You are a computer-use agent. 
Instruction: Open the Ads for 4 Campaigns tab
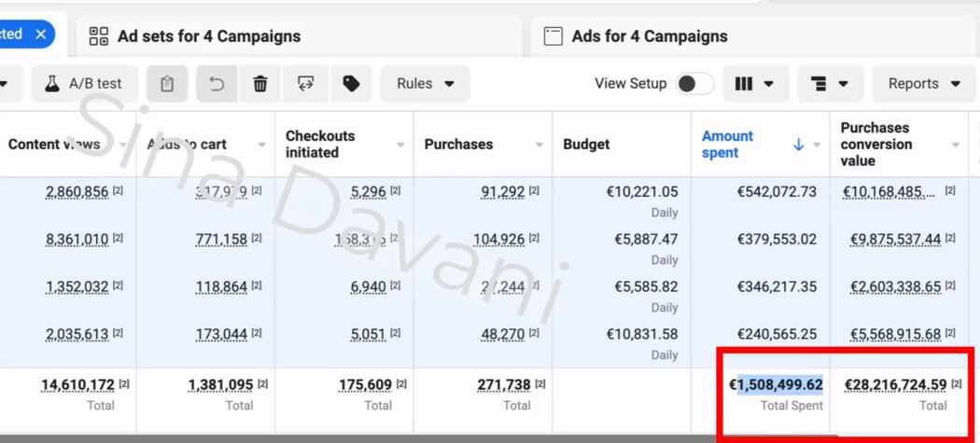[x=649, y=36]
